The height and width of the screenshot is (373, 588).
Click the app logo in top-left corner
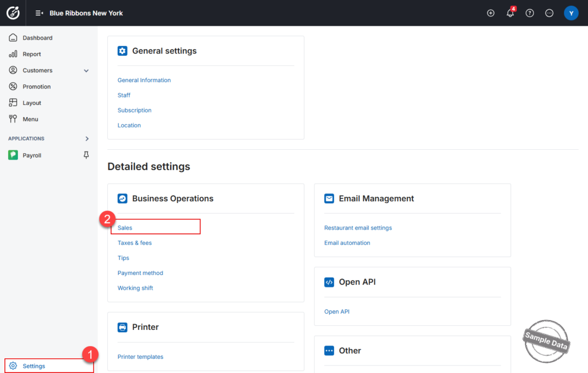coord(13,13)
